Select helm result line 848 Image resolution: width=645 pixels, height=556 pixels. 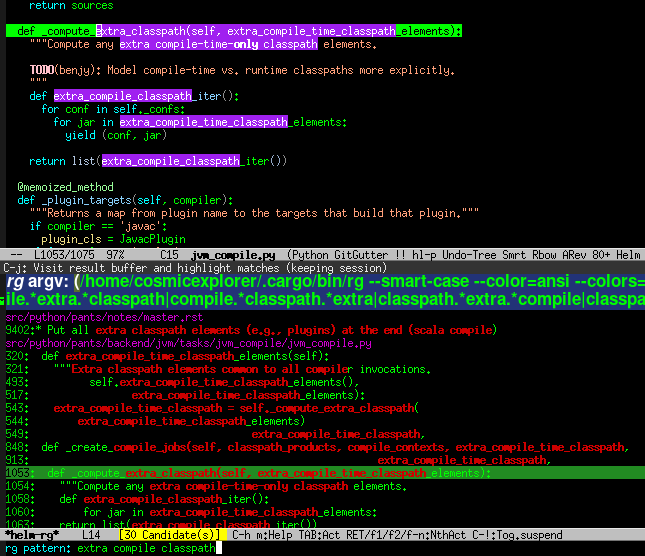pyautogui.click(x=317, y=447)
